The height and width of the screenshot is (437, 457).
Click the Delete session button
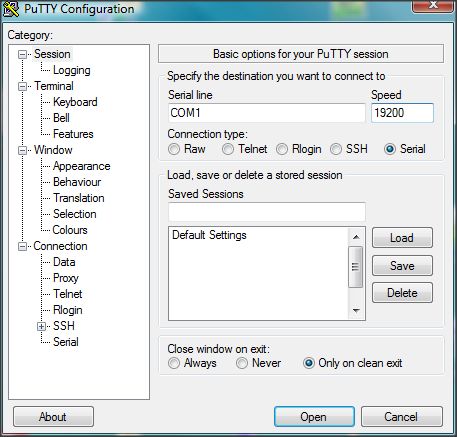pyautogui.click(x=402, y=293)
